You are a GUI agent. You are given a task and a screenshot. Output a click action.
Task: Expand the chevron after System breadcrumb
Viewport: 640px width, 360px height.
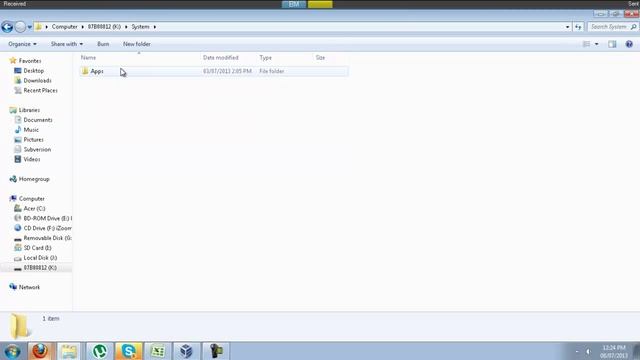155,27
